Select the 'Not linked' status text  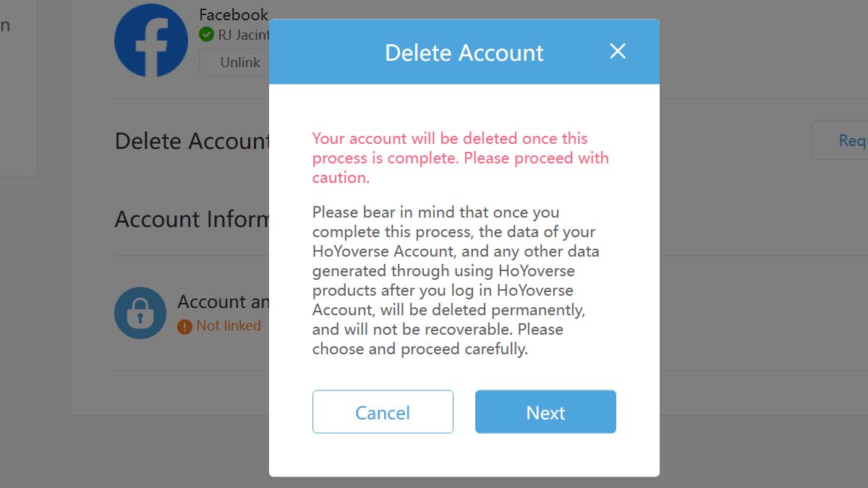(x=229, y=325)
